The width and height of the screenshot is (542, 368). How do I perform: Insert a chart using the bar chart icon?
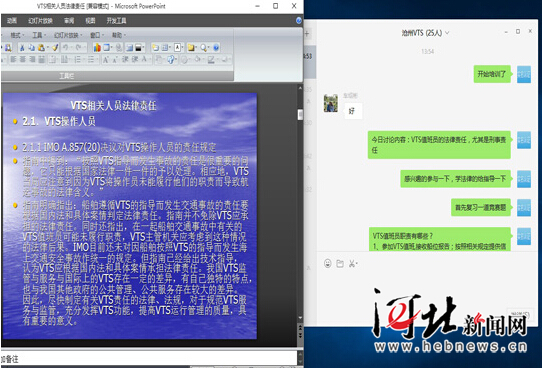click(97, 47)
